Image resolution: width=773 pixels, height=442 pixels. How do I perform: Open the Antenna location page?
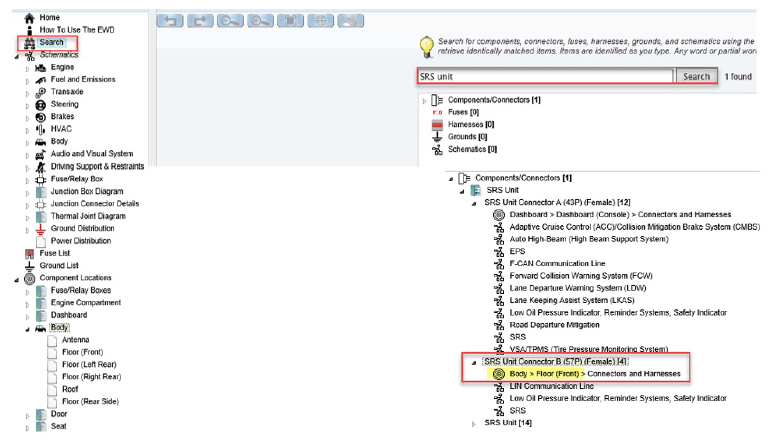coord(75,340)
